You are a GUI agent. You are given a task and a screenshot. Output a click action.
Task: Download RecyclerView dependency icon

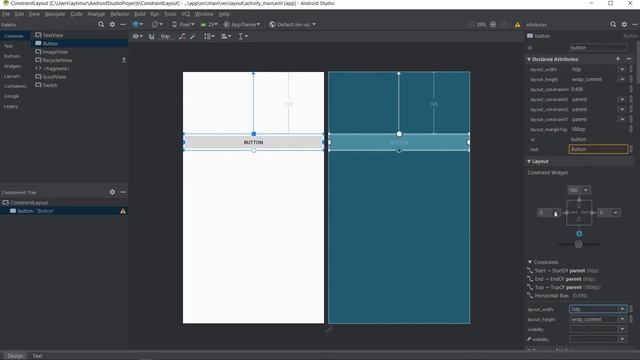point(124,60)
